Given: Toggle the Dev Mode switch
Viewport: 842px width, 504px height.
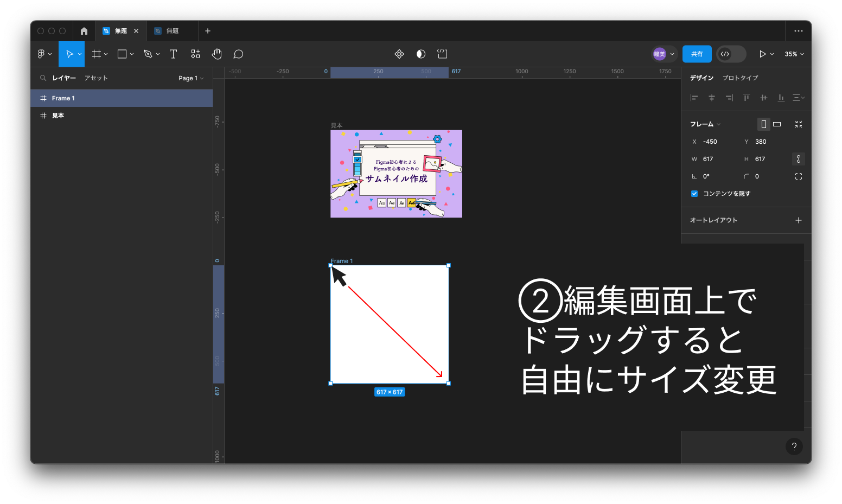Looking at the screenshot, I should point(731,54).
